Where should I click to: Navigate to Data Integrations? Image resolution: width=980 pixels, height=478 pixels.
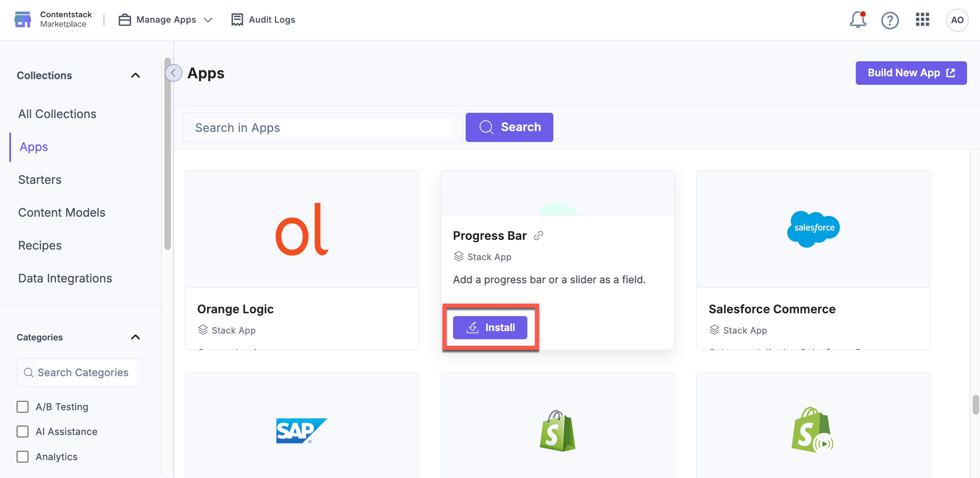click(x=65, y=278)
